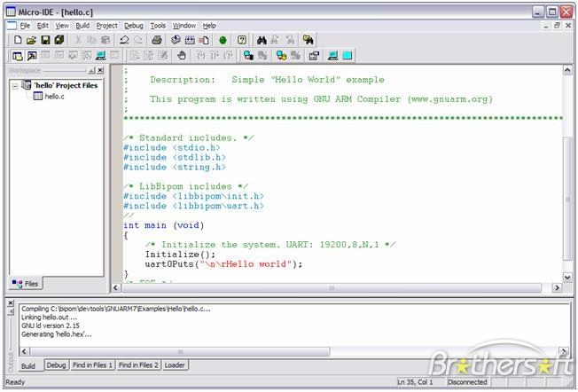This screenshot has height=392, width=578.
Task: Switch to the Debug output tab
Action: [57, 365]
